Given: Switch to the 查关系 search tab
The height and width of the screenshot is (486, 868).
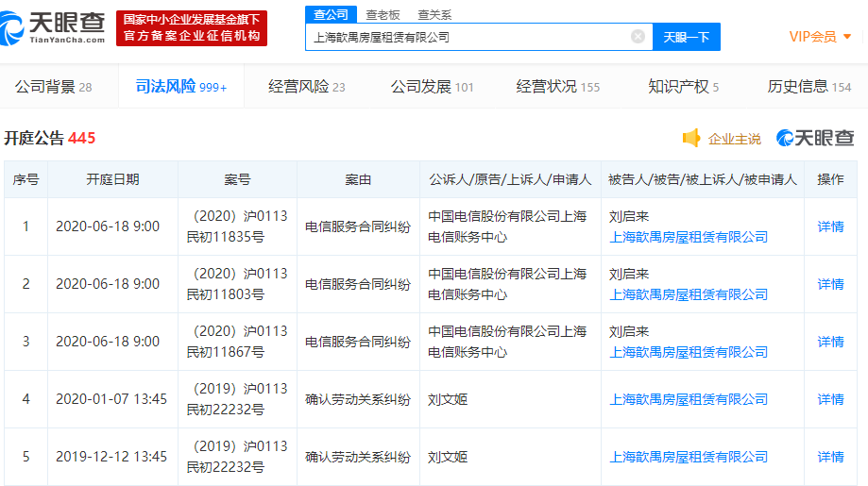Looking at the screenshot, I should 434,14.
